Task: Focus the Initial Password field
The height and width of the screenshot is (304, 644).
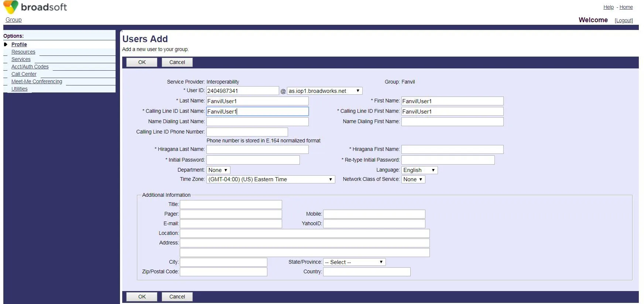Action: pyautogui.click(x=253, y=160)
